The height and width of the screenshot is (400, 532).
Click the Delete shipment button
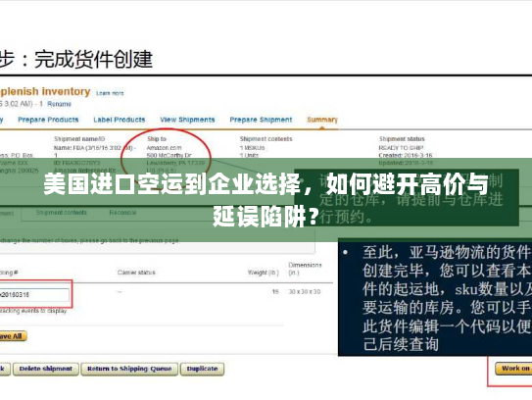tap(46, 369)
